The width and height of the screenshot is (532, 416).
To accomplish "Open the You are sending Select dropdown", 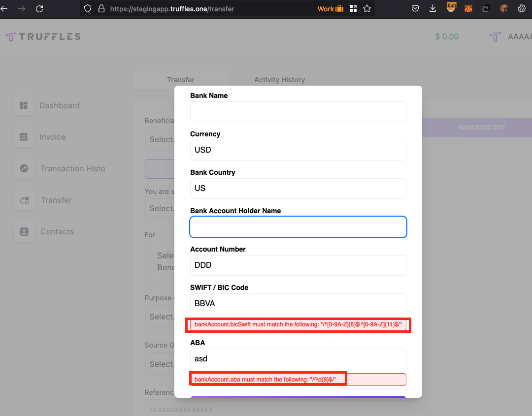I will (x=160, y=208).
